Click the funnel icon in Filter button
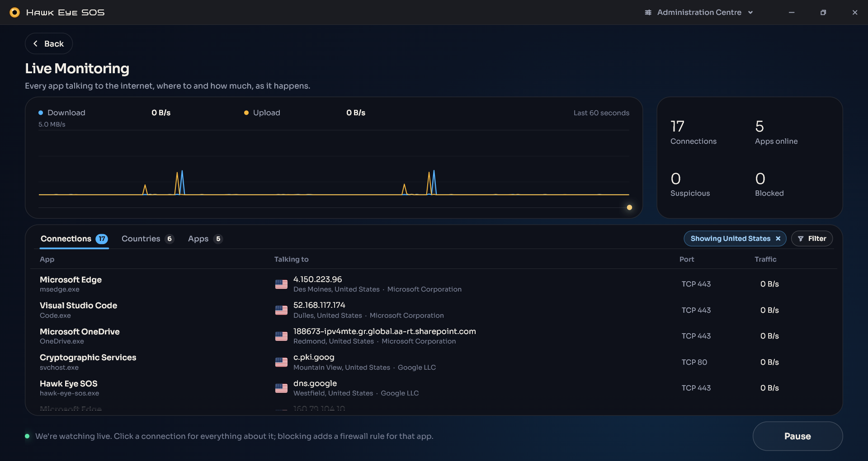Screen dimensions: 868x461 point(801,239)
